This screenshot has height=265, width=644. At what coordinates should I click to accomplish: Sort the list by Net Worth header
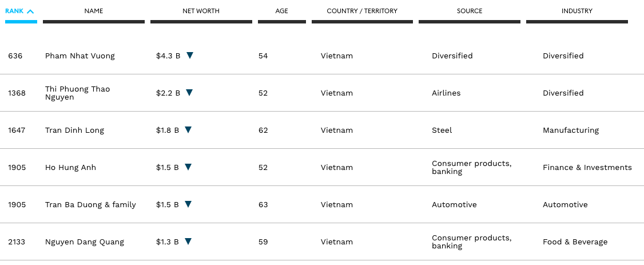tap(201, 11)
